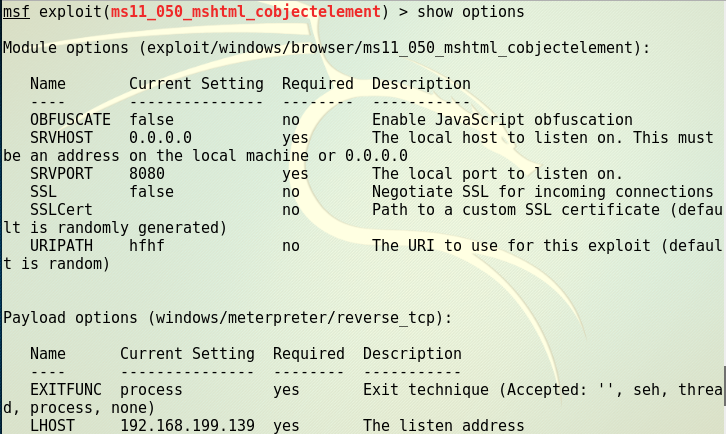This screenshot has height=434, width=726.
Task: Click 'The listen address' description
Action: pos(444,426)
